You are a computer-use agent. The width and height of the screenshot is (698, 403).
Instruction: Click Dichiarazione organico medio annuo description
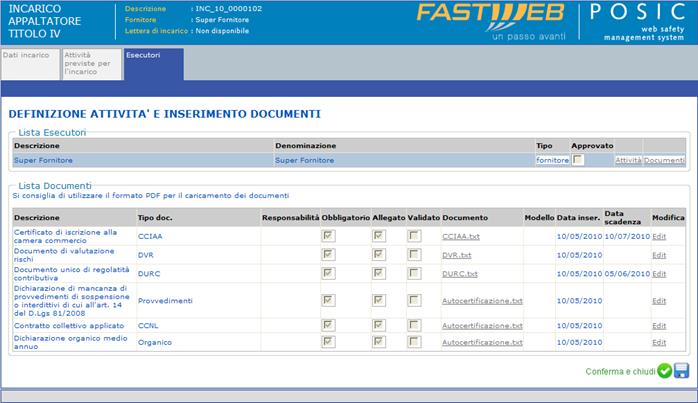[70, 342]
